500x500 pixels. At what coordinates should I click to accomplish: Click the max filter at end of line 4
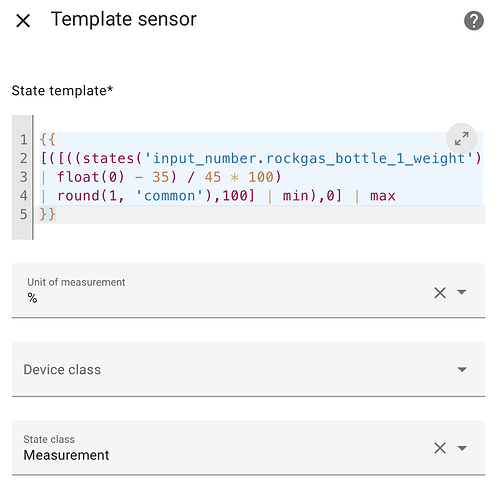tap(383, 196)
